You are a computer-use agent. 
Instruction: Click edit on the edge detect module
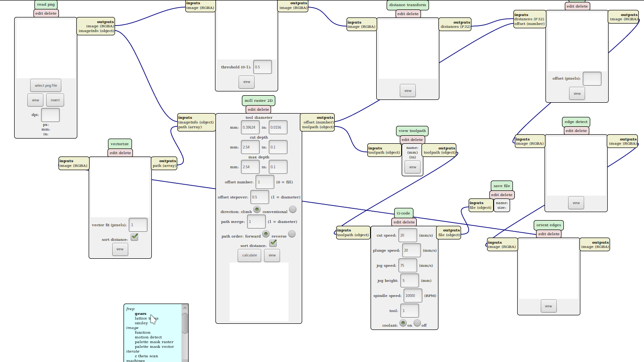pos(570,131)
